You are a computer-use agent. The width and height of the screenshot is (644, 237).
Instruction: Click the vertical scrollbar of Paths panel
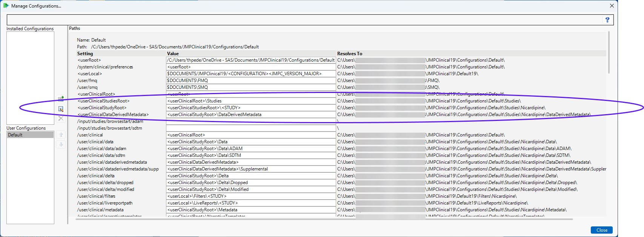609,53
